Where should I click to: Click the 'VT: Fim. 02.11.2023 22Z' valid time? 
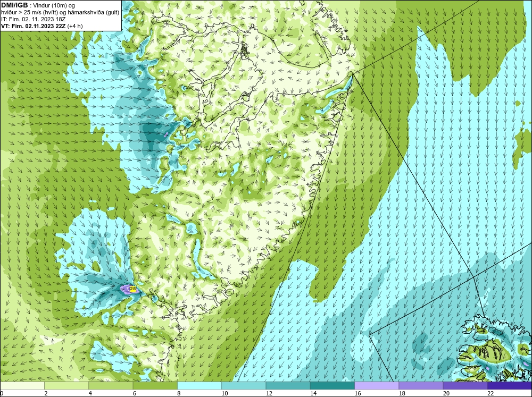click(34, 26)
